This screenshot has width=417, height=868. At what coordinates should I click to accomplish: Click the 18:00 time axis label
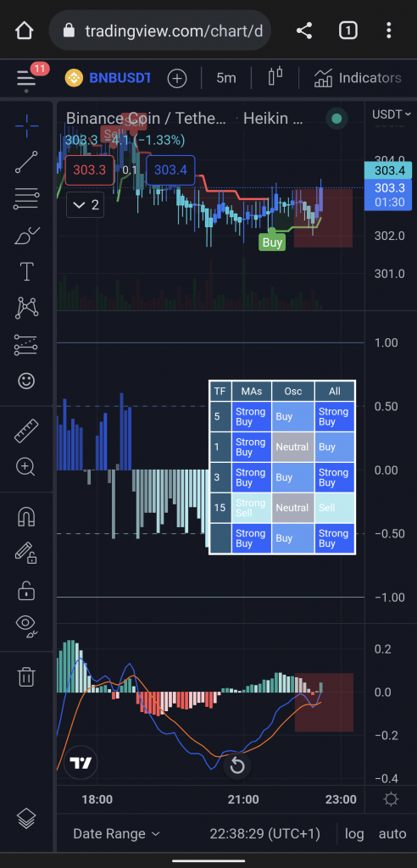click(97, 799)
